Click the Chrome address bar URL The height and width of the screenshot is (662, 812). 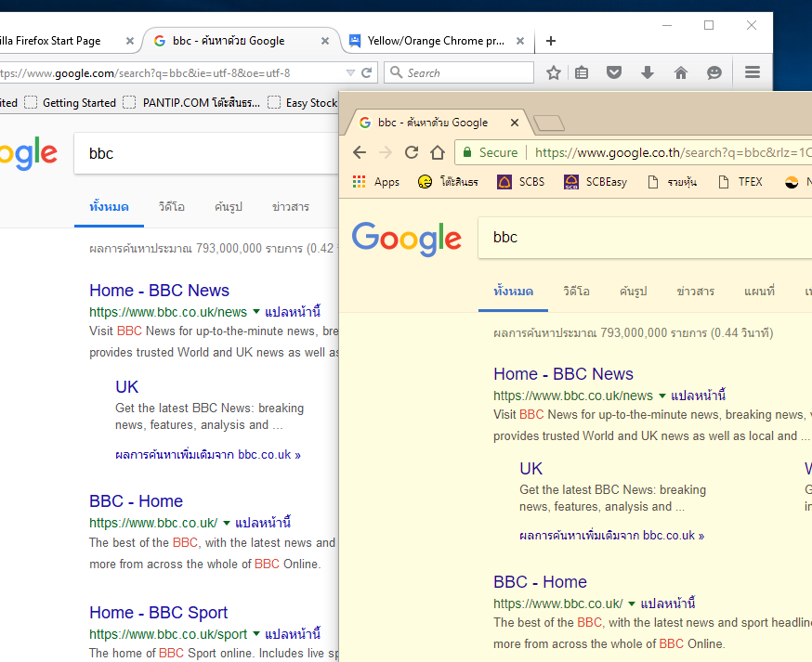coord(674,152)
